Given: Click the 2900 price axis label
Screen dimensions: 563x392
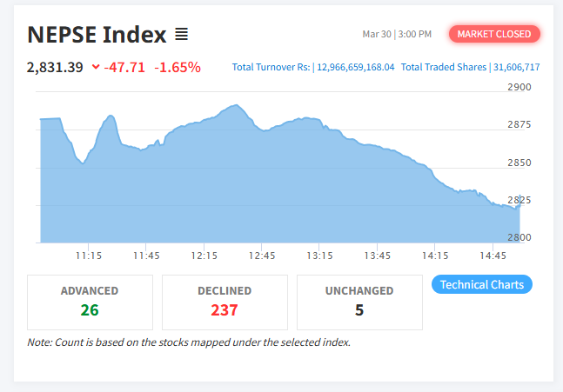Looking at the screenshot, I should (519, 88).
